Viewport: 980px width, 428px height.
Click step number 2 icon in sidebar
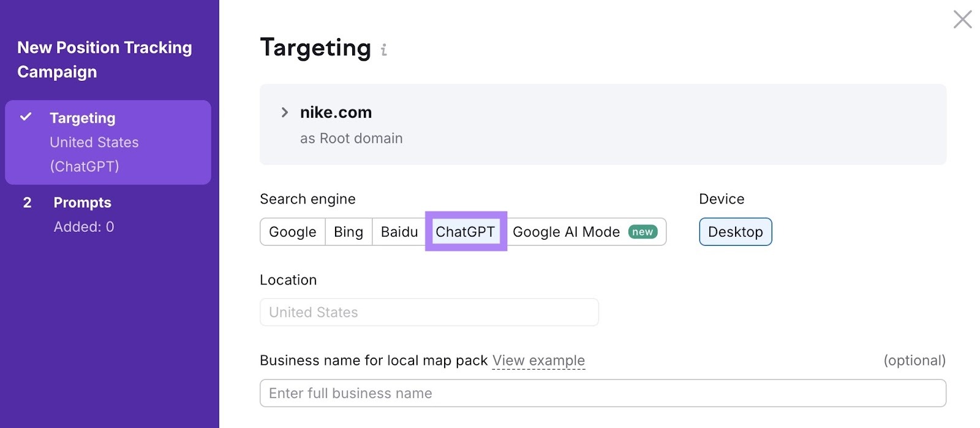tap(27, 202)
